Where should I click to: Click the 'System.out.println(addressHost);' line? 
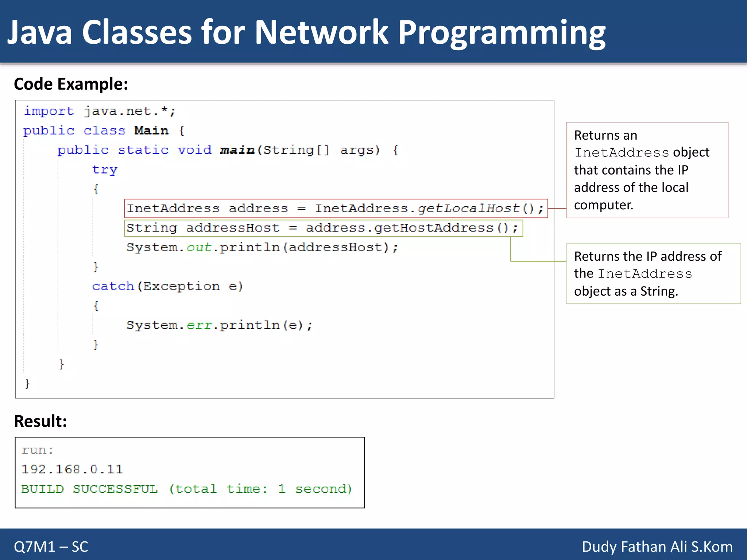point(262,248)
